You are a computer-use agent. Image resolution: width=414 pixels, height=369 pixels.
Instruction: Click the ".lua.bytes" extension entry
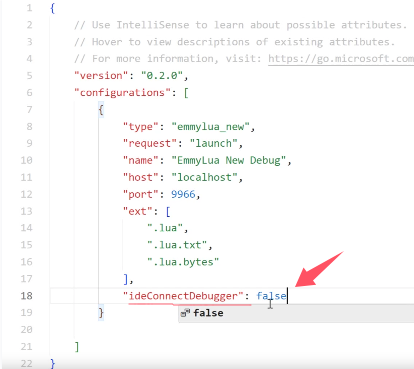coord(183,262)
